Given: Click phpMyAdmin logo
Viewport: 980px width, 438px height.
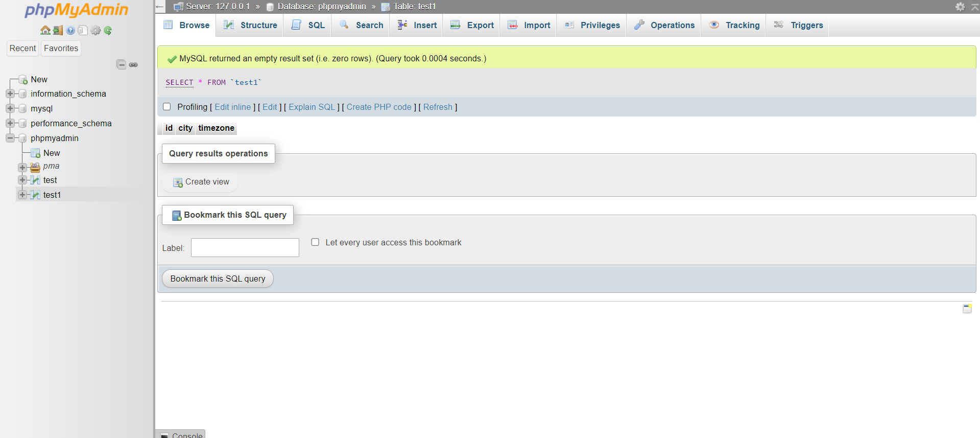Looking at the screenshot, I should coord(77,10).
